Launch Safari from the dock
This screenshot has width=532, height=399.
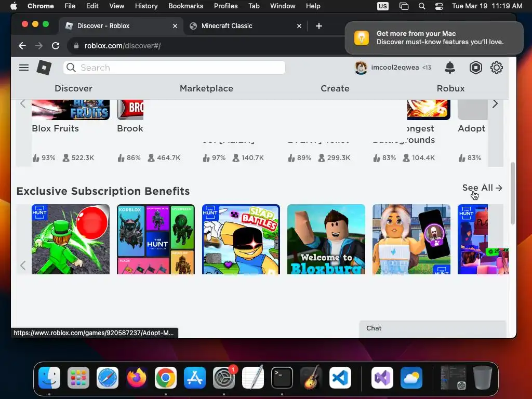(x=108, y=378)
